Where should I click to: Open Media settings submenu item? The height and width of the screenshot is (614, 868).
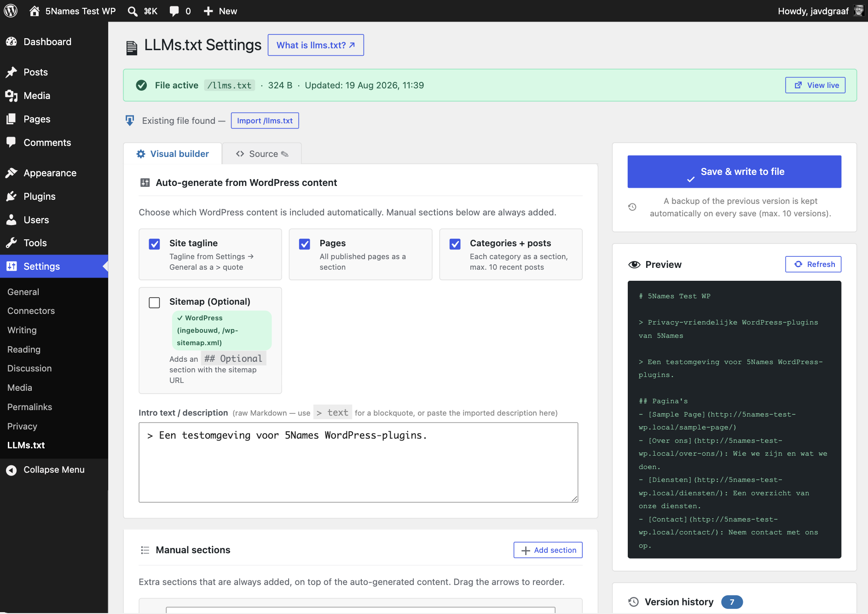19,388
